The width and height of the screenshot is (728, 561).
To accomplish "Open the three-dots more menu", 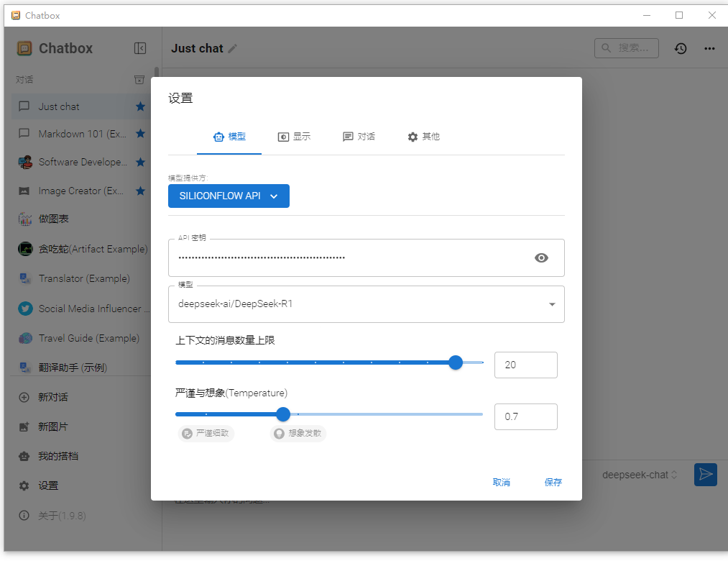I will 709,48.
